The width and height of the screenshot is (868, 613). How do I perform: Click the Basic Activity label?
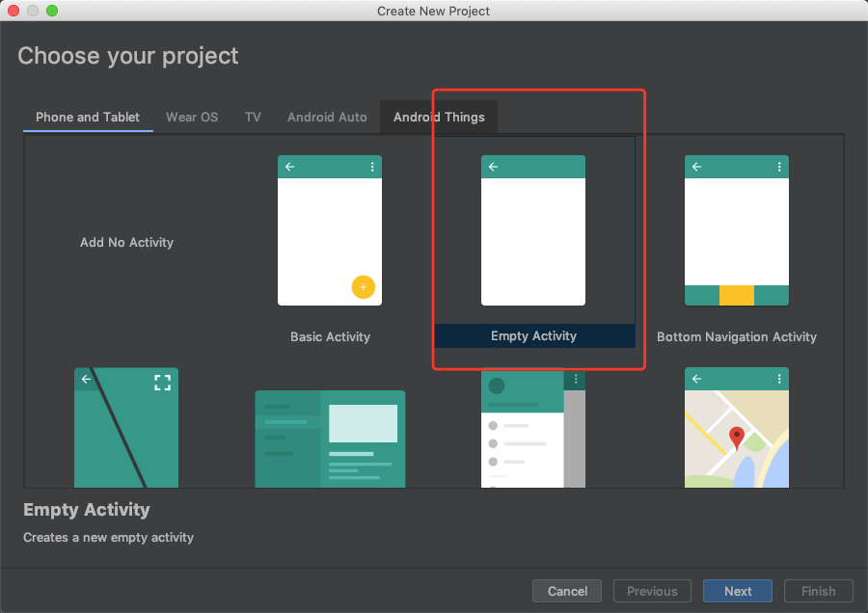tap(330, 337)
